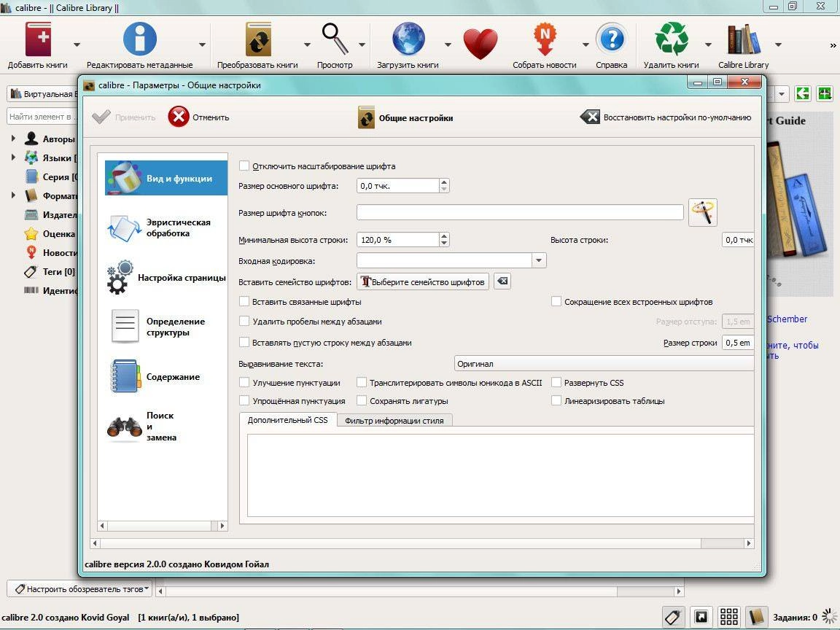Image resolution: width=840 pixels, height=630 pixels.
Task: Switch to Фильтр информации стиля tab
Action: [x=394, y=421]
